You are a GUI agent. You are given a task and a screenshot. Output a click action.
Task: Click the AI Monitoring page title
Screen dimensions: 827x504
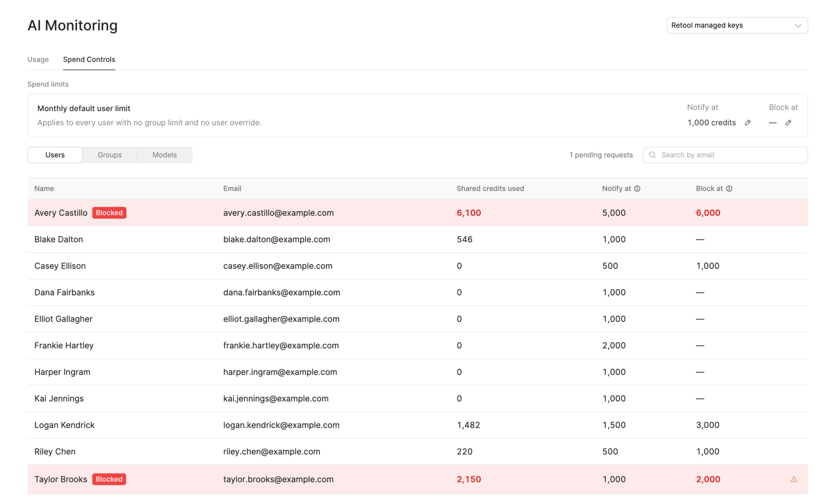pyautogui.click(x=73, y=25)
